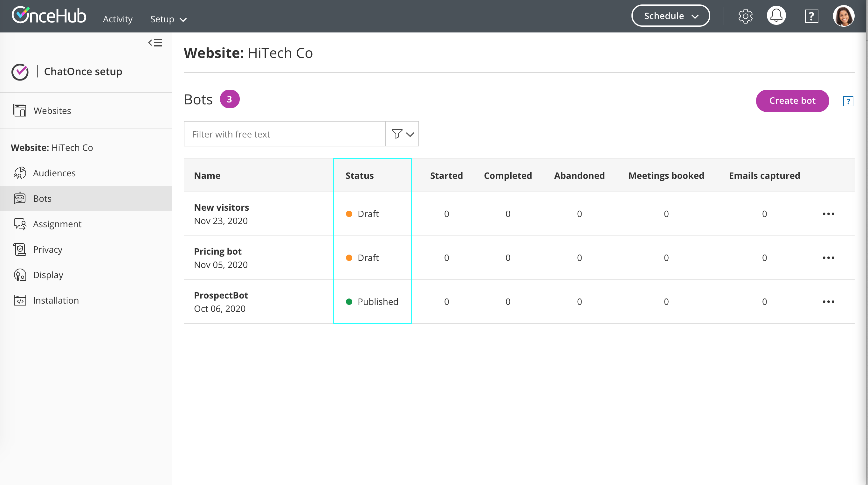Open the user profile avatar
The width and height of the screenshot is (868, 485).
[844, 16]
